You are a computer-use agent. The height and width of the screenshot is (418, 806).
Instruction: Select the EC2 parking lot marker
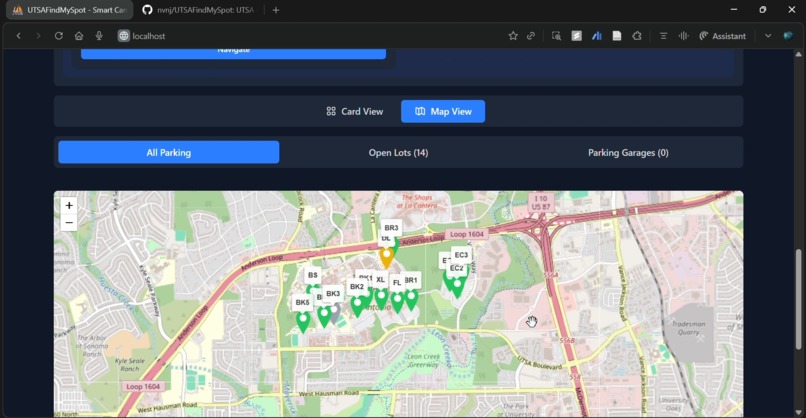(x=457, y=287)
